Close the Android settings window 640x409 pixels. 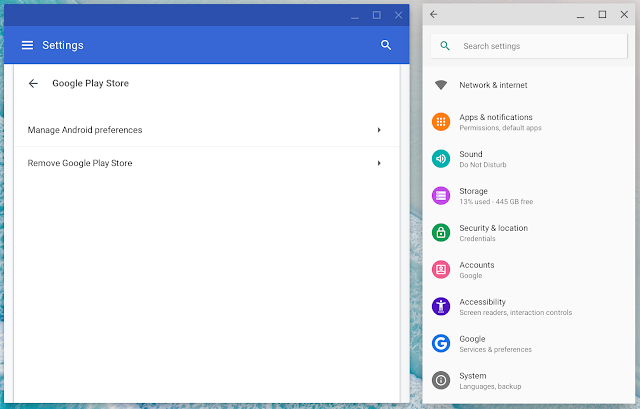coord(624,15)
